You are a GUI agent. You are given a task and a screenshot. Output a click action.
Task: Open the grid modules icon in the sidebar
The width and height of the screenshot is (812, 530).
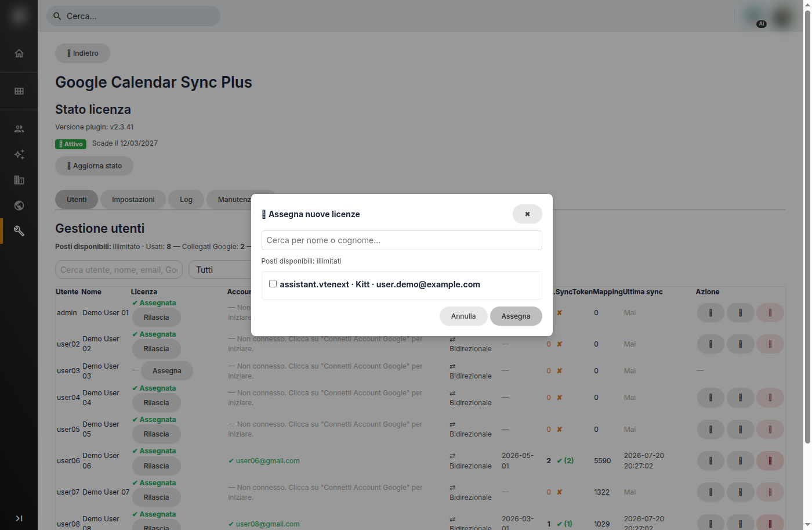pyautogui.click(x=19, y=91)
